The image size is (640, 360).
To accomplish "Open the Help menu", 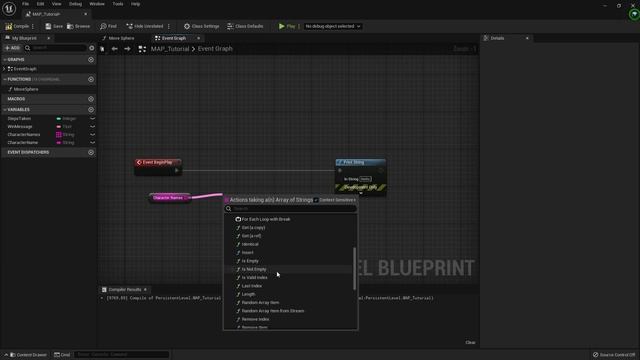I will point(136,4).
